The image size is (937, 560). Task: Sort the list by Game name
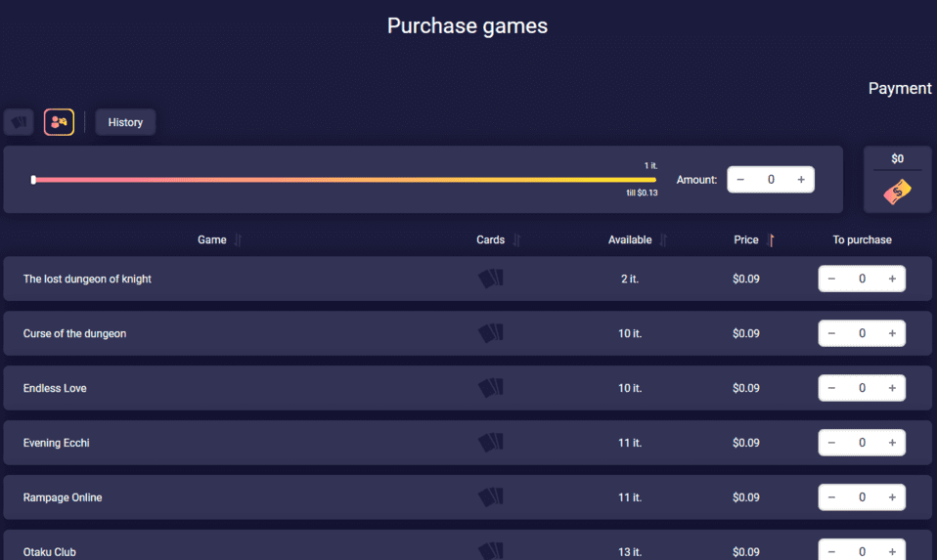coord(238,240)
